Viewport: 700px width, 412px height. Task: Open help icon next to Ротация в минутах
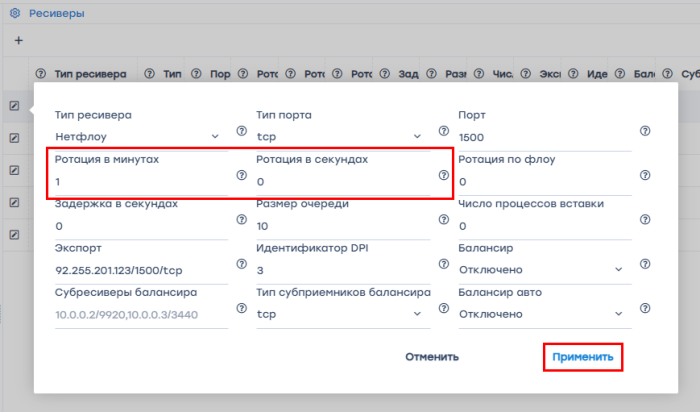241,175
